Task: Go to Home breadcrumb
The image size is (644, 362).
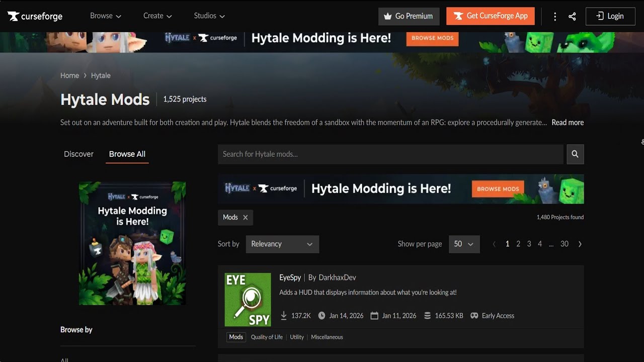Action: pyautogui.click(x=69, y=75)
